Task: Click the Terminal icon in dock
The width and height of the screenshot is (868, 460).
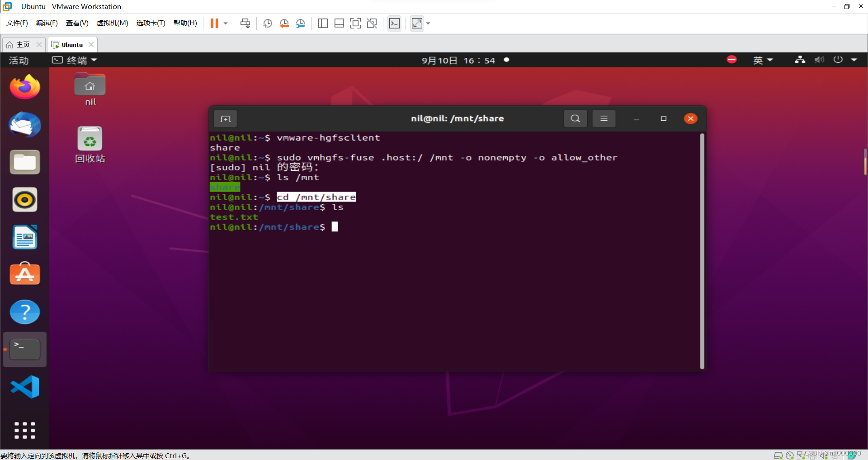Action: point(25,349)
